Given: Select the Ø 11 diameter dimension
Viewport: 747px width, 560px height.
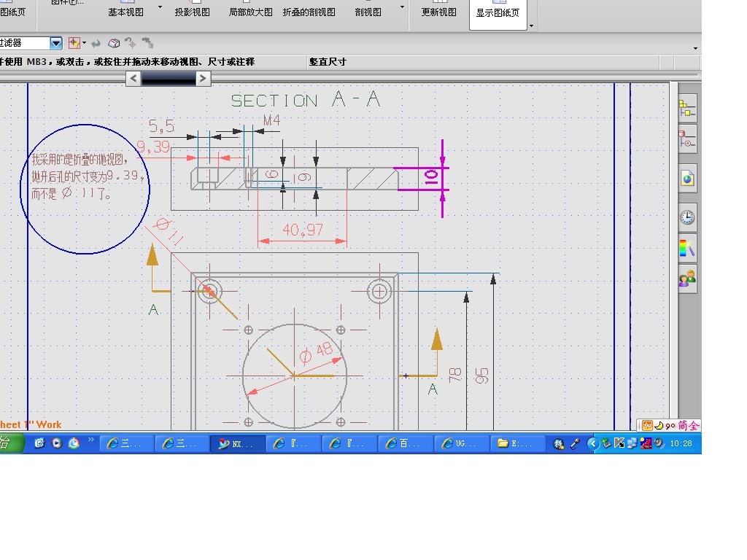Looking at the screenshot, I should pyautogui.click(x=169, y=231).
